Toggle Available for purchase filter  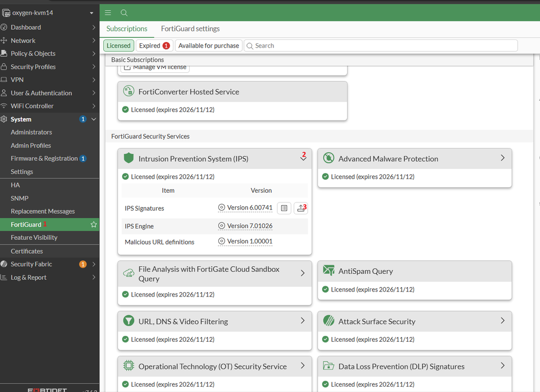209,46
